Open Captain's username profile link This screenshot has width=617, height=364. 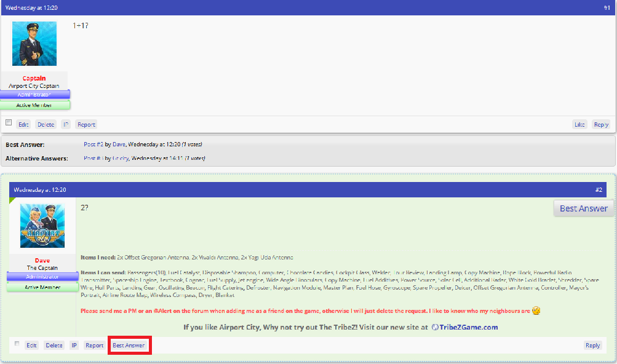[x=34, y=79]
